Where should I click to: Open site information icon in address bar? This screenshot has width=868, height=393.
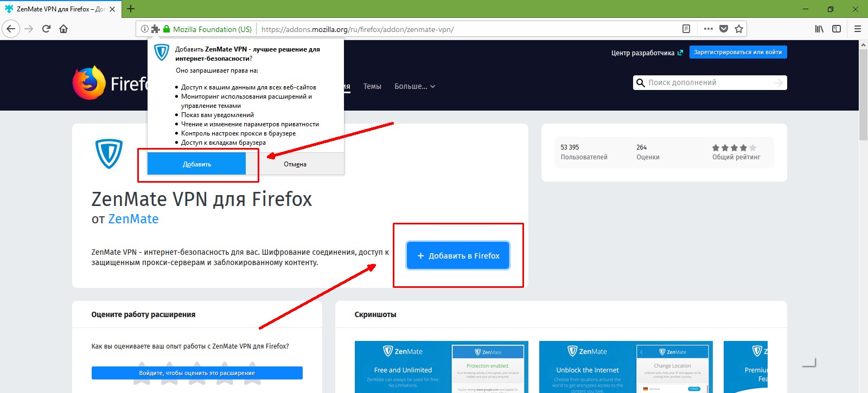145,29
